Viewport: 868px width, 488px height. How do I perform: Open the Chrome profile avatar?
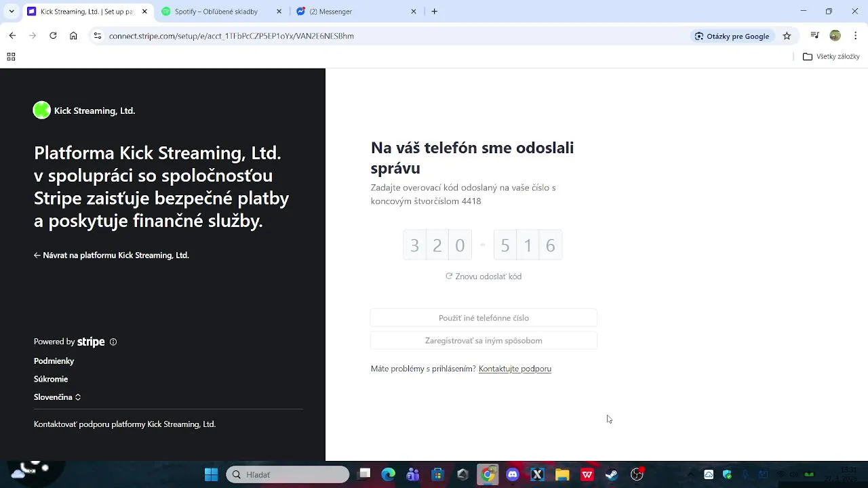click(835, 36)
